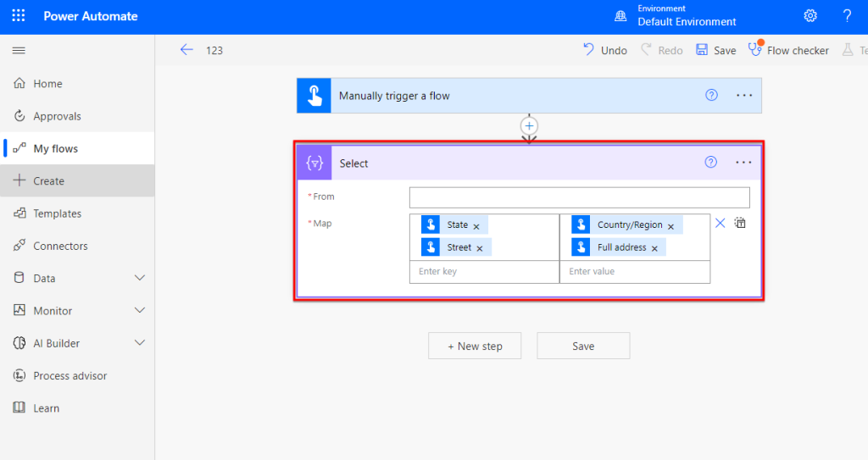
Task: Click the From input field
Action: (x=580, y=197)
